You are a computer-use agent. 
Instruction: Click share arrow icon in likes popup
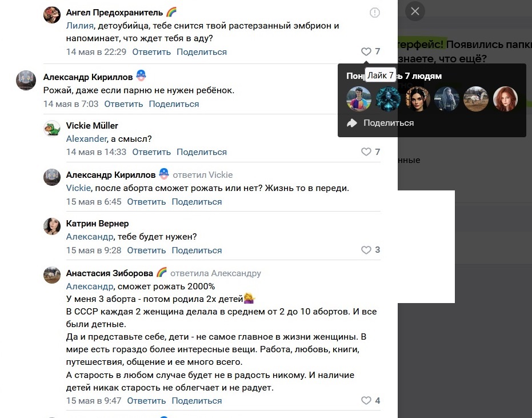click(352, 123)
